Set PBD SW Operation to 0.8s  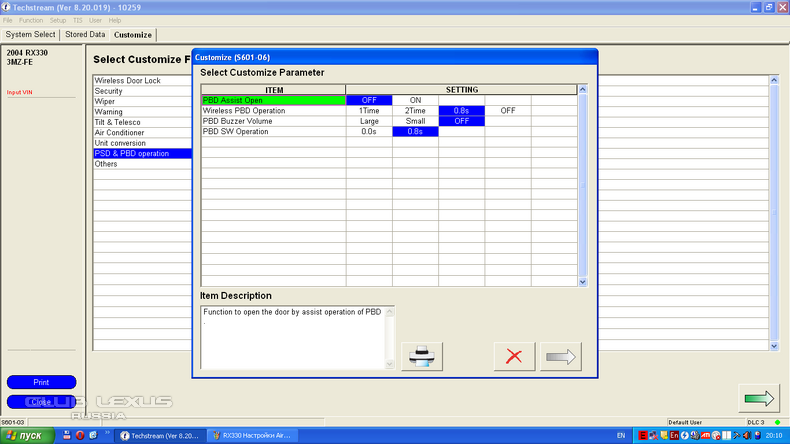415,132
